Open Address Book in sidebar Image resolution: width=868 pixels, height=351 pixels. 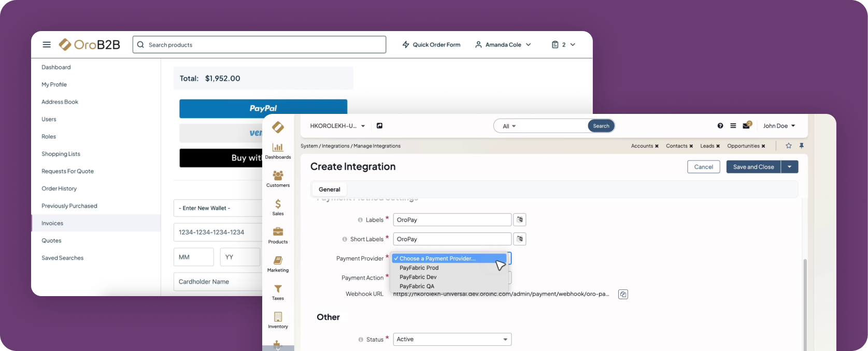point(60,102)
